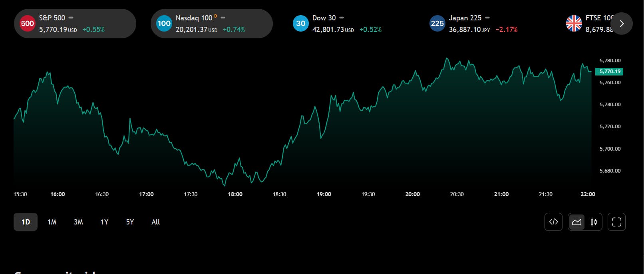Click the Dow 30 logo icon
Viewport: 644px width, 274px height.
coord(301,24)
